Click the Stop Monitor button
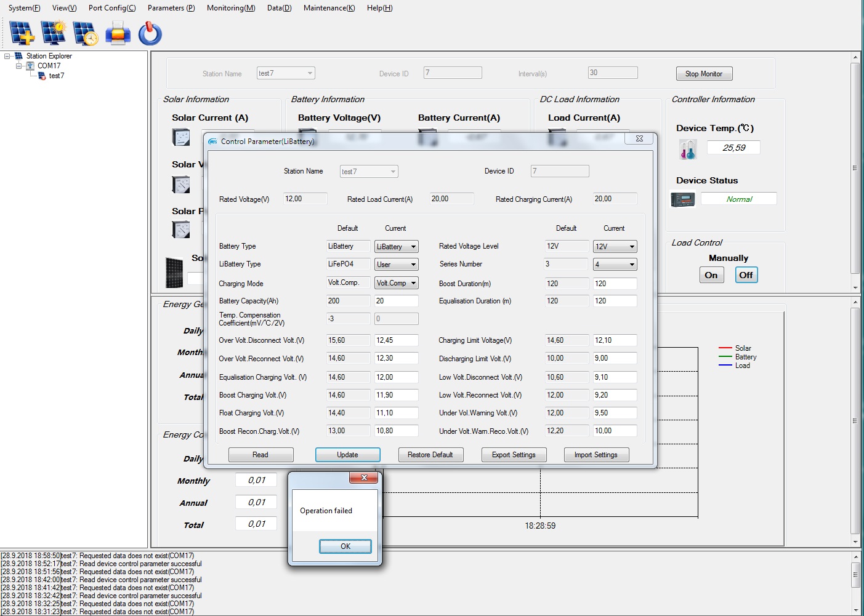This screenshot has height=616, width=864. click(x=703, y=74)
